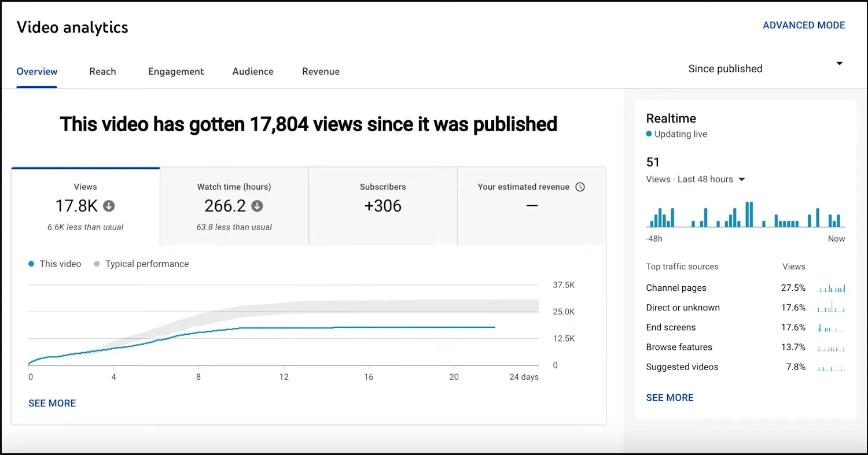Viewport: 868px width, 455px height.
Task: Open the Since published date range dropdown
Action: click(765, 68)
